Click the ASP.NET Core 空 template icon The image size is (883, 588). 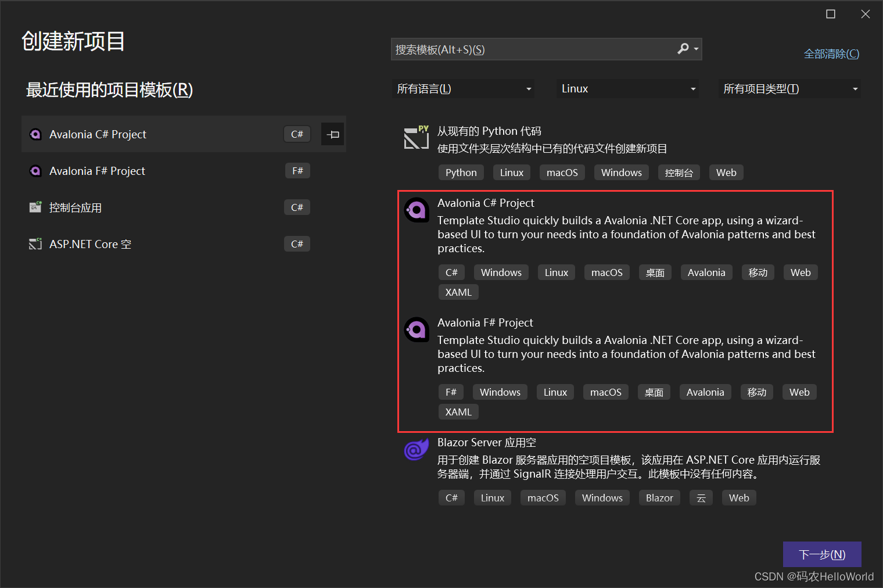point(35,243)
